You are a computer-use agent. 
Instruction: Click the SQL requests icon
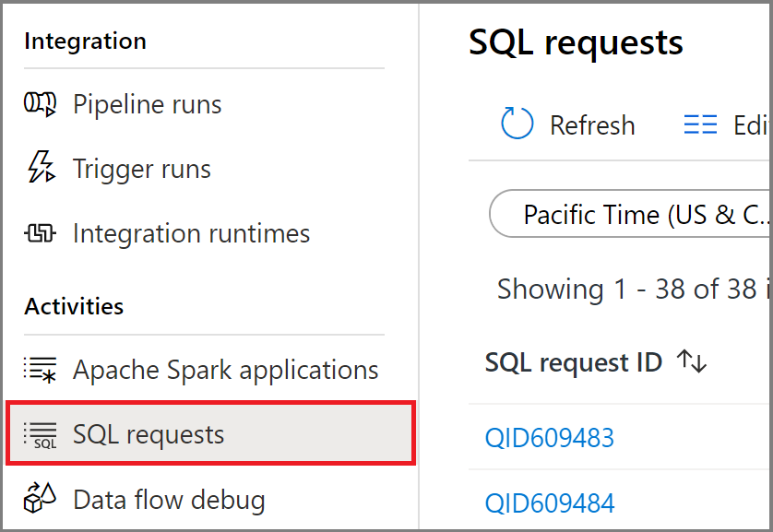(x=39, y=432)
